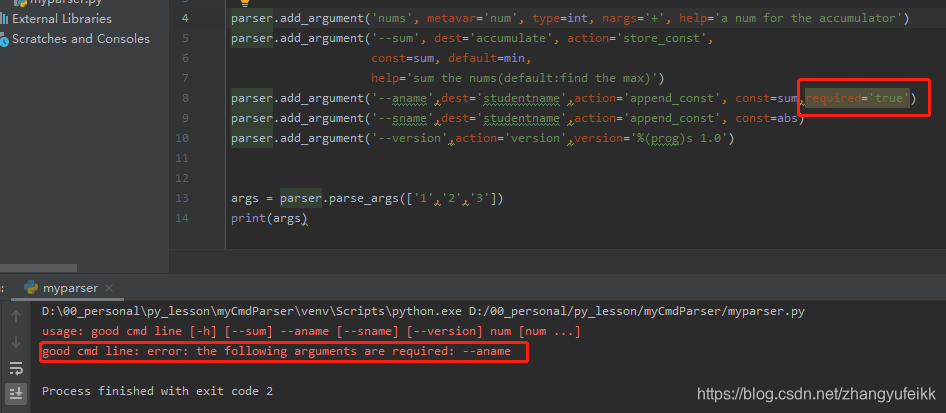This screenshot has width=946, height=413.
Task: Click the 'arguments are required: --aname' error line
Action: click(x=276, y=352)
